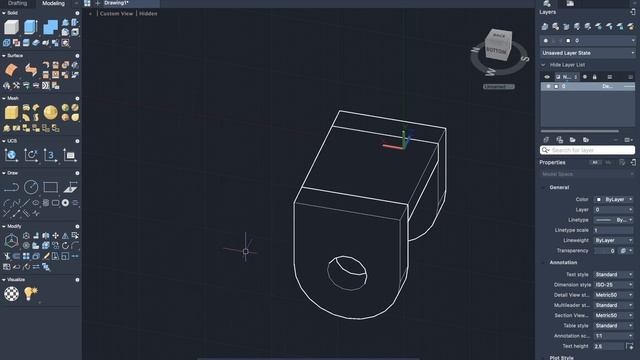
Task: Select the Polyline draw tool
Action: [11, 187]
